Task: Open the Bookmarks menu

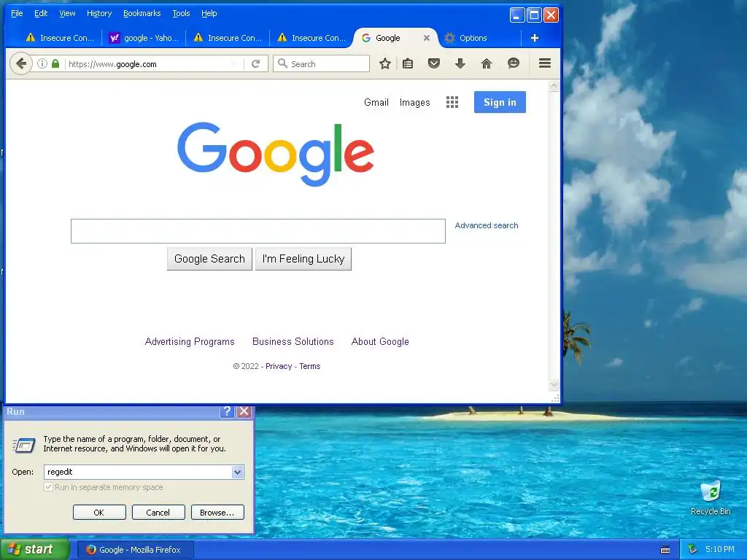Action: pos(142,13)
